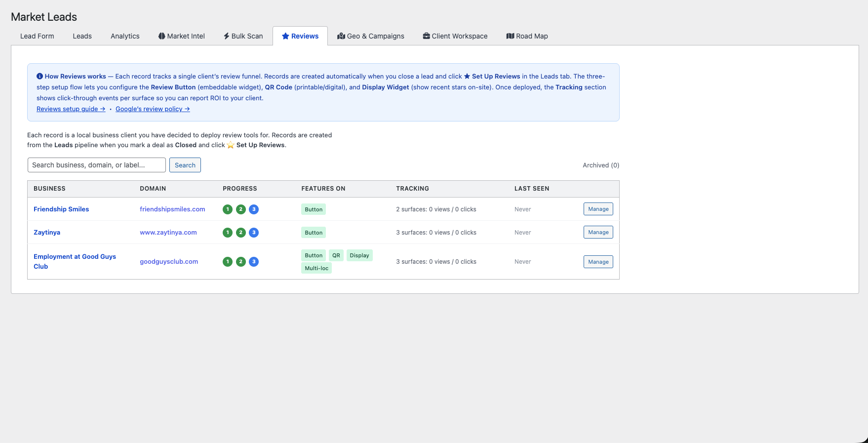The width and height of the screenshot is (868, 443).
Task: Click 'Never' in Good Guys Club row
Action: pos(523,262)
